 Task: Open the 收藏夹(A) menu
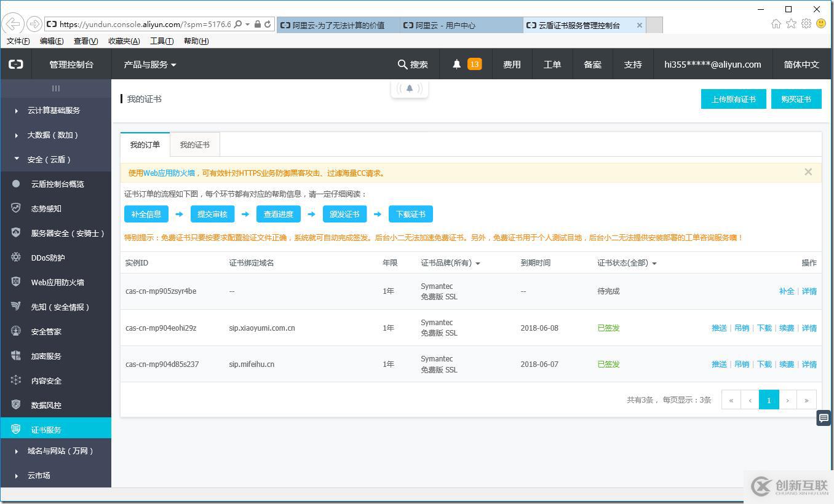click(124, 41)
